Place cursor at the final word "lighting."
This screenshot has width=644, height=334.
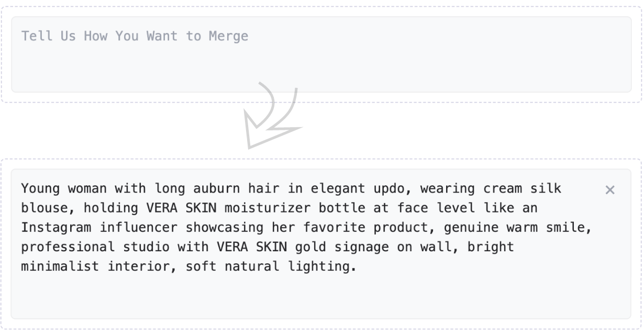323,266
